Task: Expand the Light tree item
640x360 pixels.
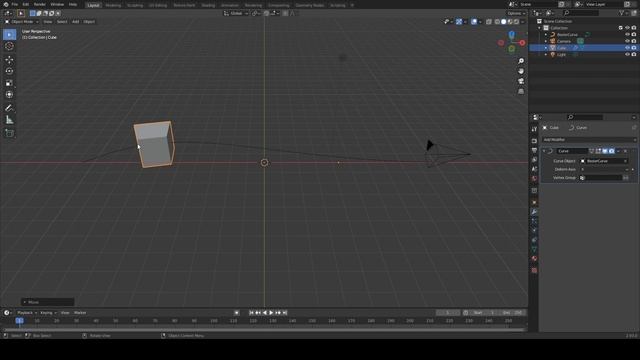Action: point(546,54)
